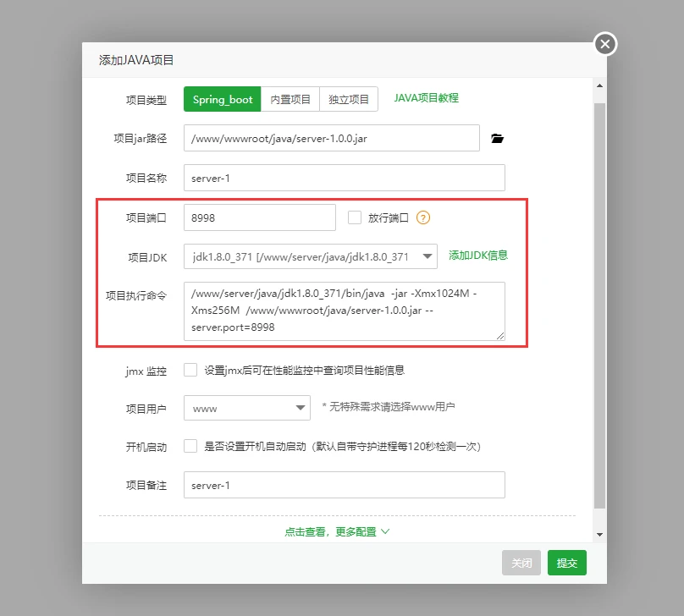Expand 点击查看,更多配置 section

click(x=337, y=532)
